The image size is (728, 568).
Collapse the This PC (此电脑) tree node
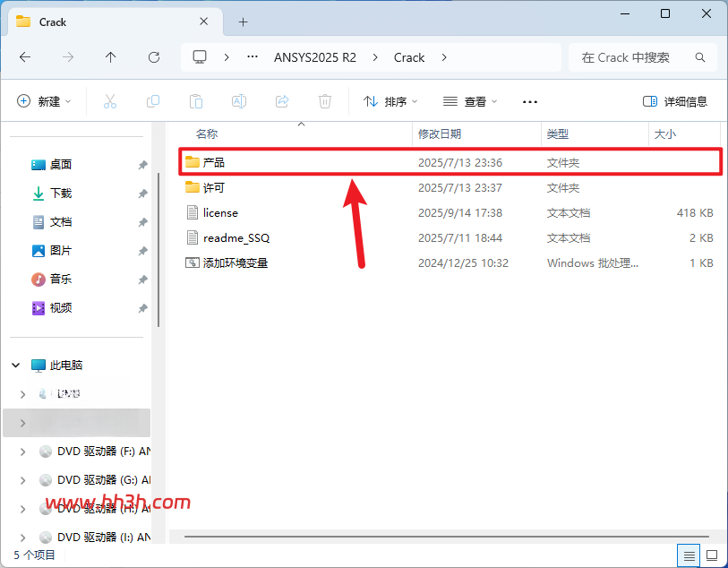tap(16, 365)
